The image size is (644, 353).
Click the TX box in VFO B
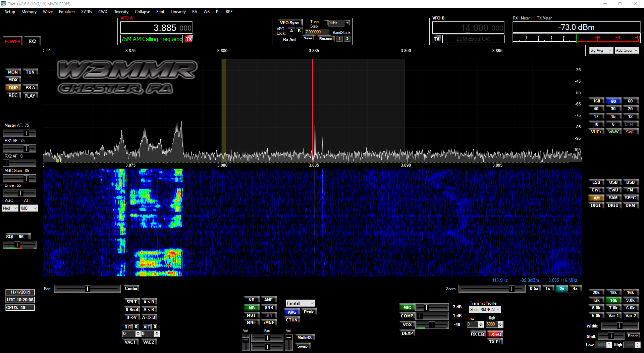(x=436, y=39)
